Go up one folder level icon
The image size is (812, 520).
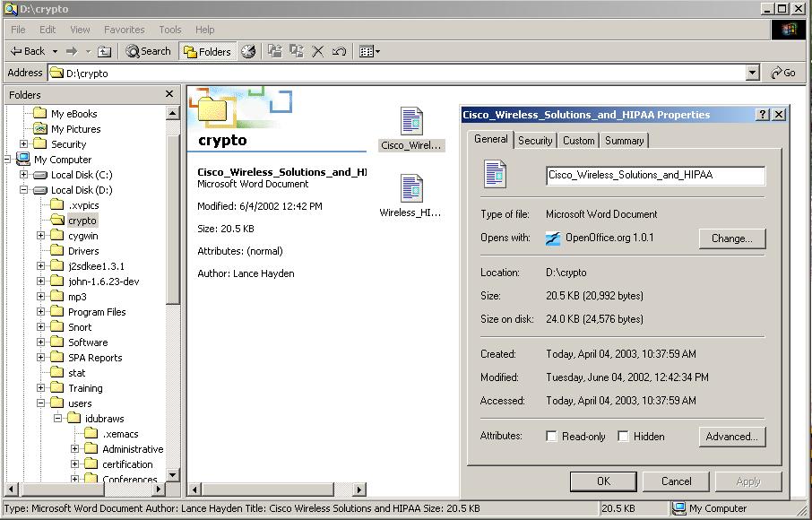pyautogui.click(x=105, y=51)
